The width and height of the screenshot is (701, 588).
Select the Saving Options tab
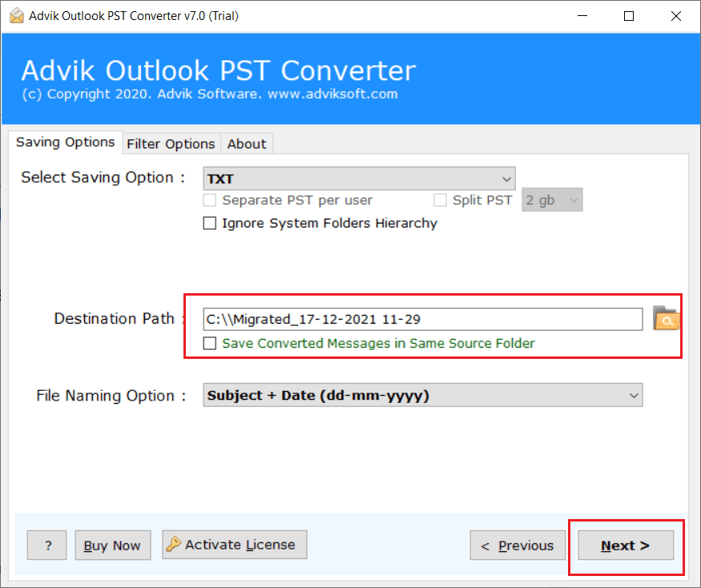65,142
